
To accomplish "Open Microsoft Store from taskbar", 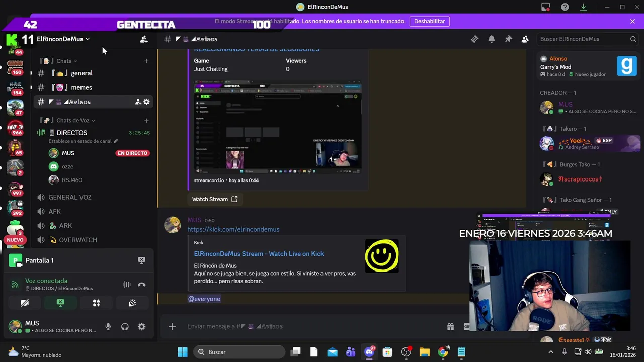I will pyautogui.click(x=387, y=352).
